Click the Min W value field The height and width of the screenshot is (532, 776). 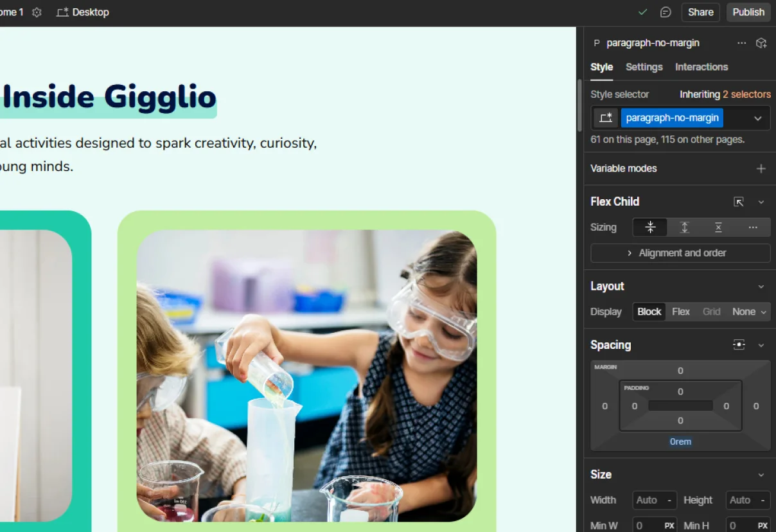tap(647, 526)
